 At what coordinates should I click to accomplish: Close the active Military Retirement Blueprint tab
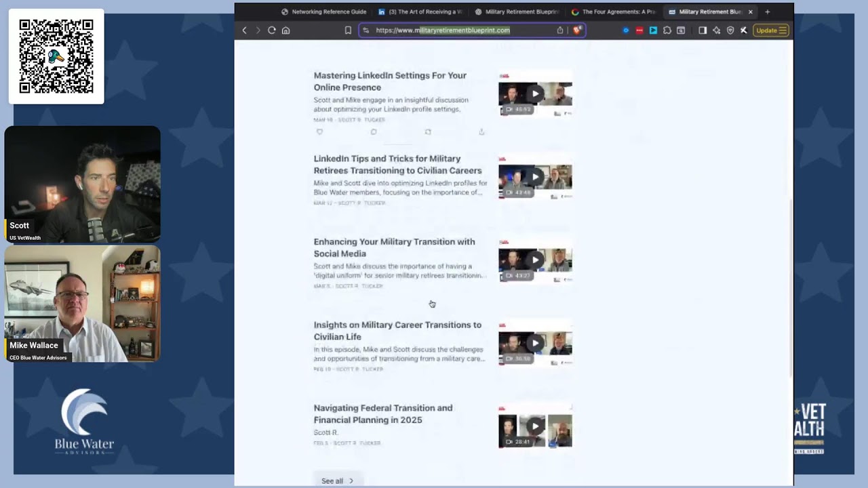[x=751, y=12]
